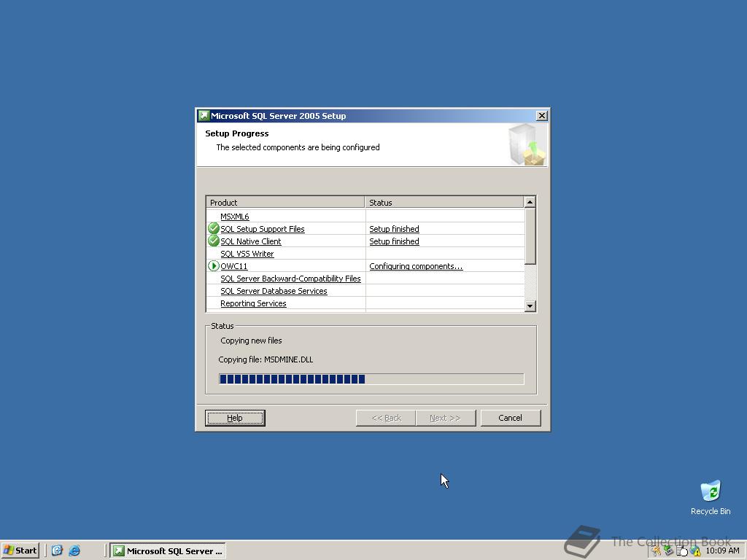Open the Recycle Bin desktop icon
Image resolution: width=747 pixels, height=560 pixels.
tap(711, 497)
